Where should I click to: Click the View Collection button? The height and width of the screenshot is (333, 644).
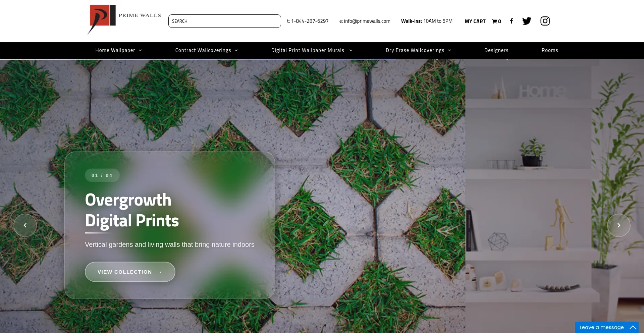pos(130,272)
